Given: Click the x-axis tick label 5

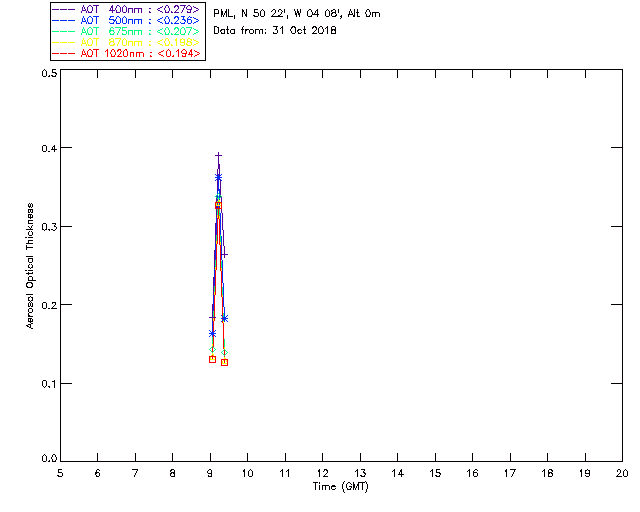Looking at the screenshot, I should 60,473.
